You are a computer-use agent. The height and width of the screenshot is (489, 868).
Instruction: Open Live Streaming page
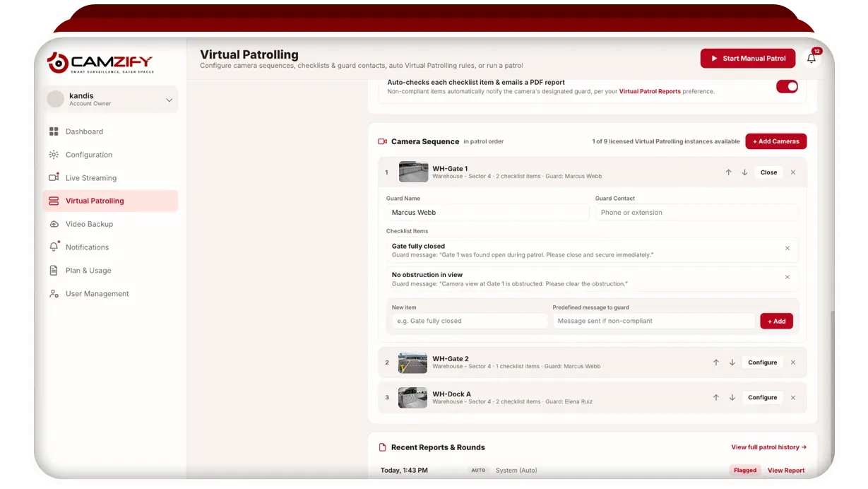pyautogui.click(x=110, y=178)
